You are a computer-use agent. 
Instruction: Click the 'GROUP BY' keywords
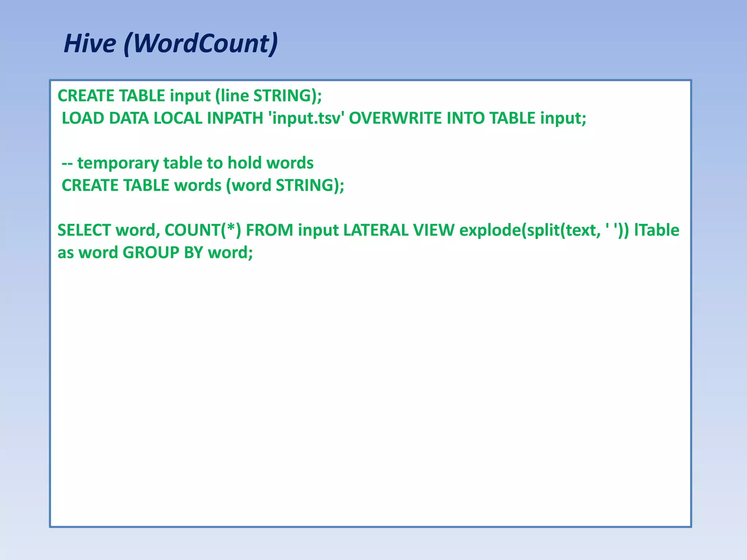(162, 253)
